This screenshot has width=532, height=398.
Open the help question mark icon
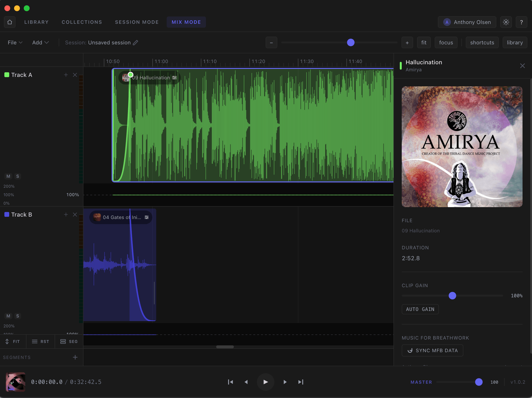(x=521, y=22)
